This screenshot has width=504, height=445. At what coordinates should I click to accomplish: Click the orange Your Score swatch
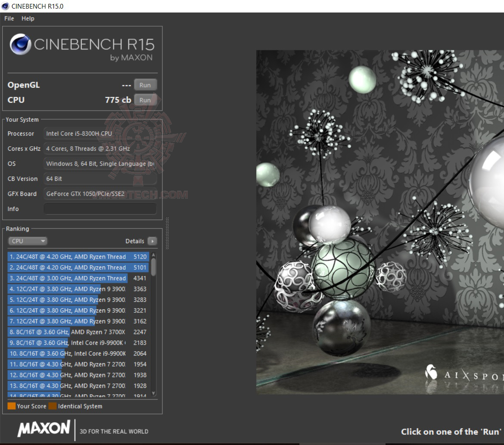point(12,406)
